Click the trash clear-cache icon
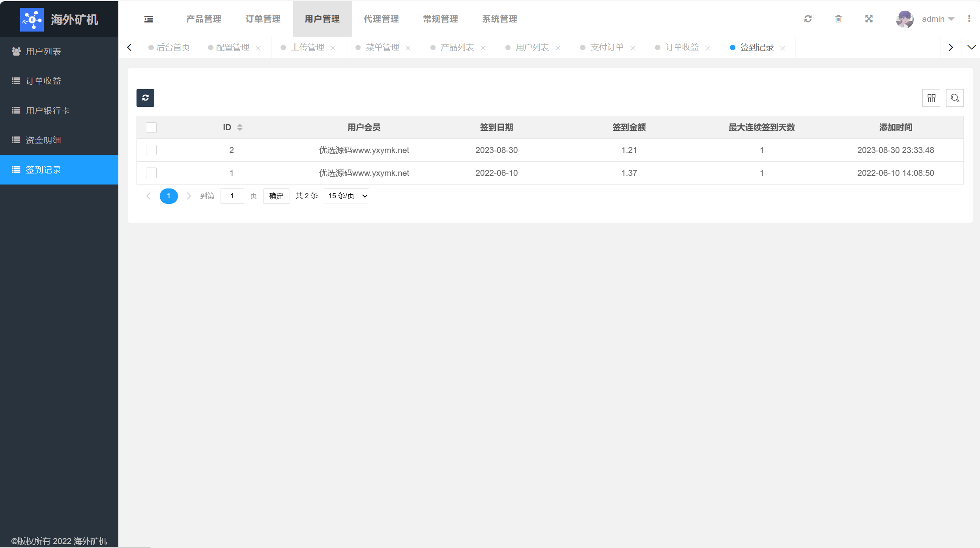The height and width of the screenshot is (548, 980). point(838,19)
